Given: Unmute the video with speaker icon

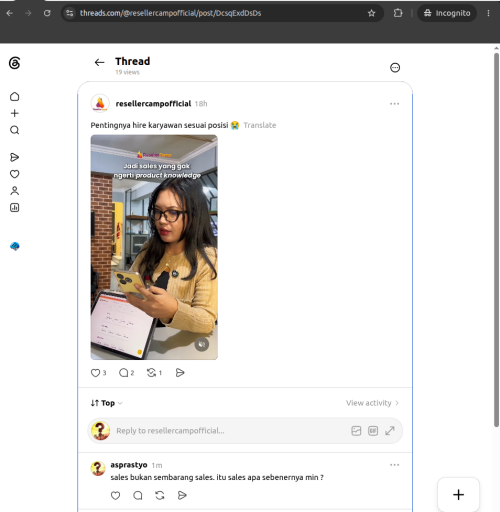Looking at the screenshot, I should point(202,344).
